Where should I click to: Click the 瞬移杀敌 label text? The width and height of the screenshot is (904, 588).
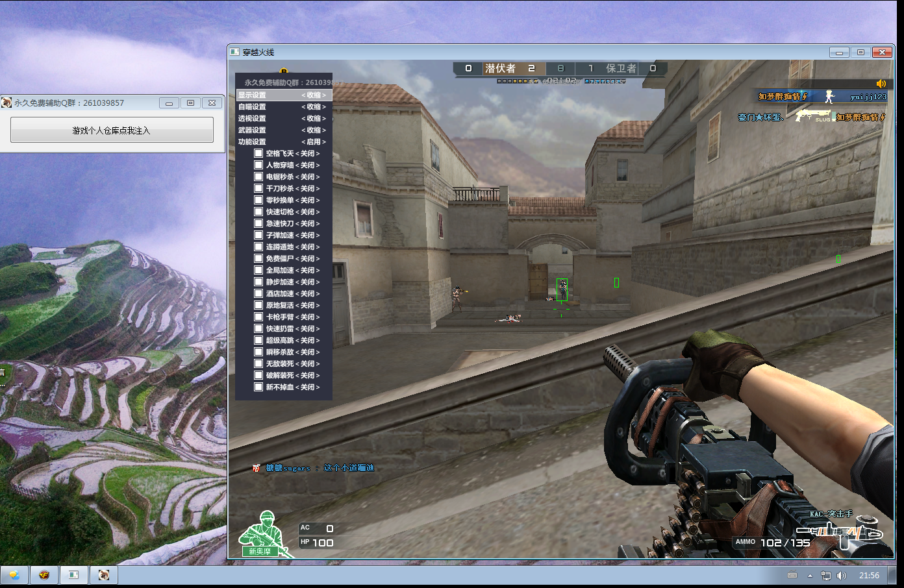(x=280, y=352)
